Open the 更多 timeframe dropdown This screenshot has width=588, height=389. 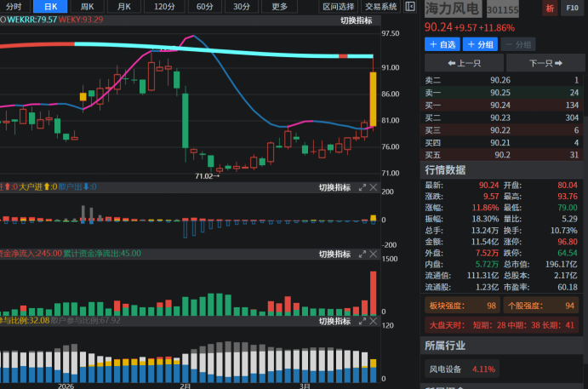(x=279, y=7)
